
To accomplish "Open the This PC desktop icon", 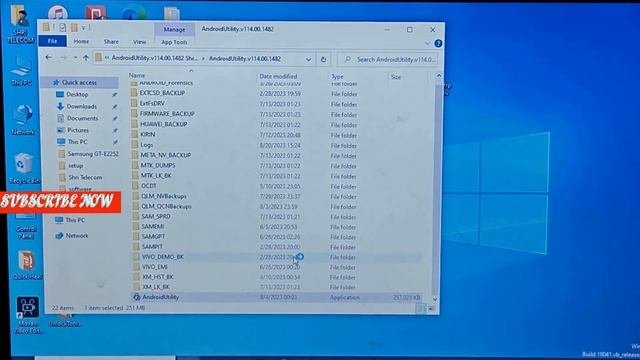I will 22,71.
